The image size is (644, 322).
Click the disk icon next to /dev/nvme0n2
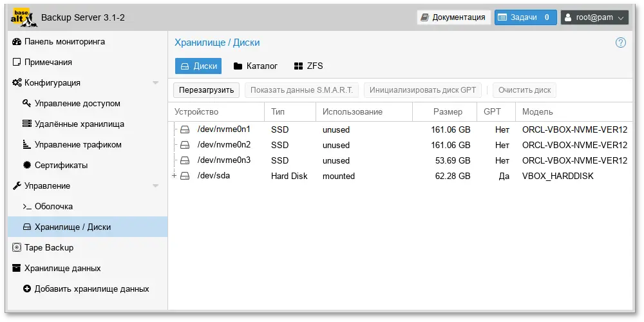click(x=185, y=145)
